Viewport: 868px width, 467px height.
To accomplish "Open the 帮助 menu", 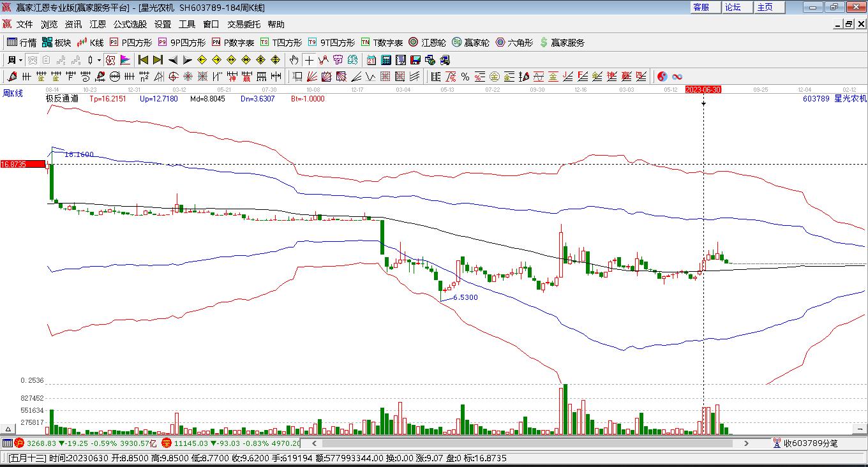I will (276, 24).
